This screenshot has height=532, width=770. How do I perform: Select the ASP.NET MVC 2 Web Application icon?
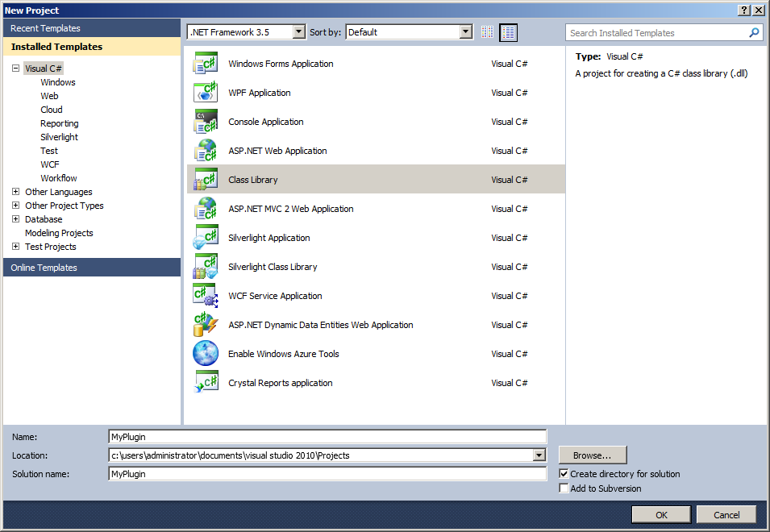206,208
